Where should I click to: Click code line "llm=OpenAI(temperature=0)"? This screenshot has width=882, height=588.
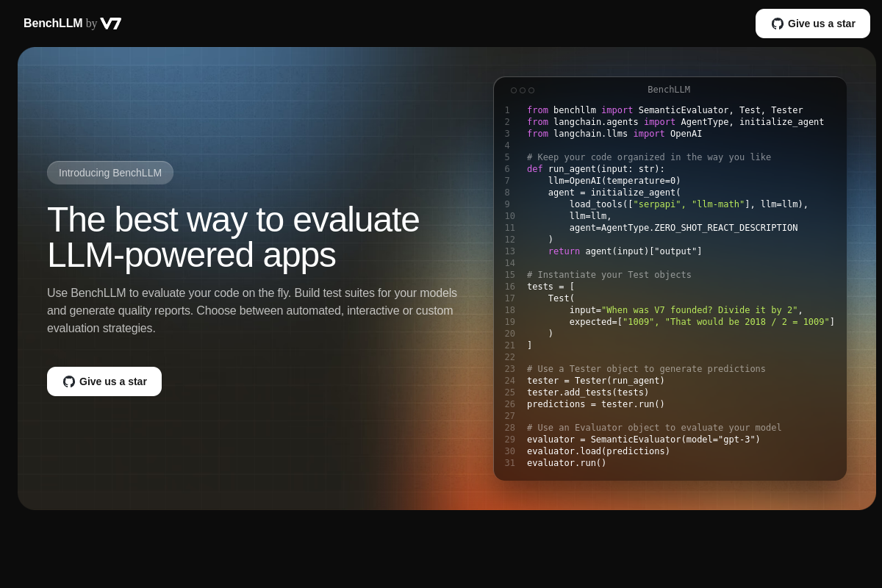coord(614,181)
